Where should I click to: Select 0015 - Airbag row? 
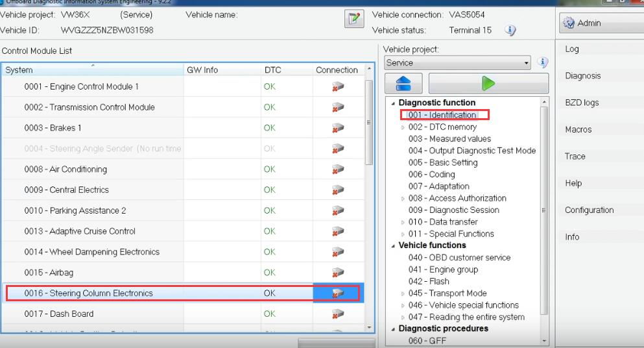(x=183, y=272)
